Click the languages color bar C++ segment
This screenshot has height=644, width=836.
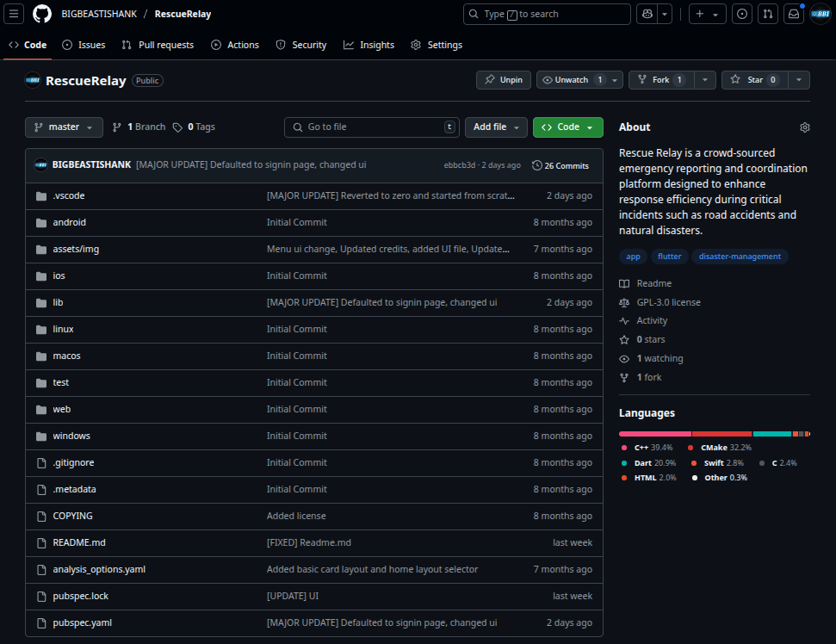click(654, 434)
